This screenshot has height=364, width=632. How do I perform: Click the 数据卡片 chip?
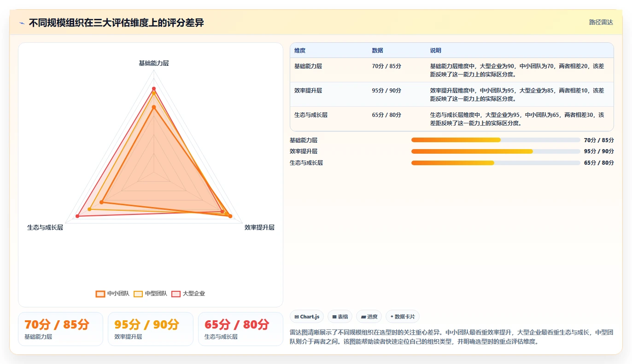pos(403,317)
